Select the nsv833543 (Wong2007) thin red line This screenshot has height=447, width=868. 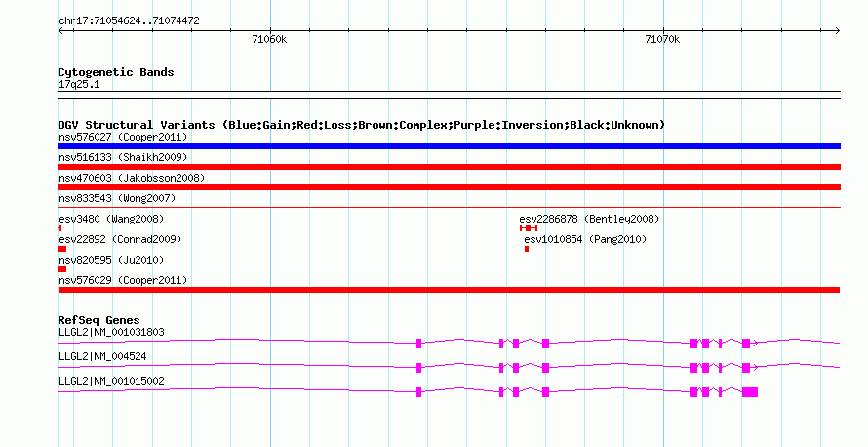(449, 208)
